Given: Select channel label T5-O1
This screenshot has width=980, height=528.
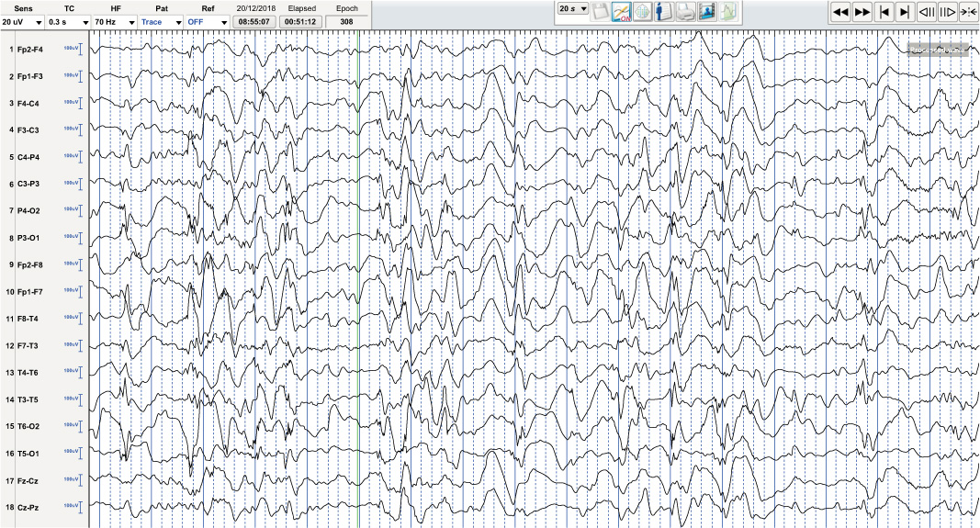Looking at the screenshot, I should point(28,454).
